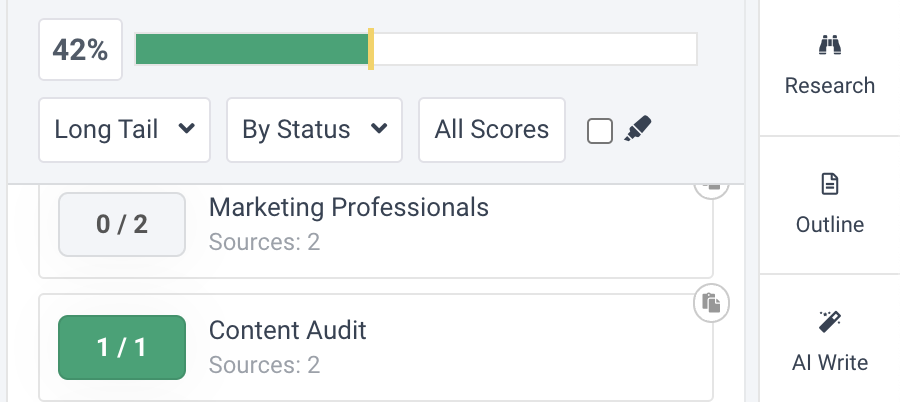Image resolution: width=900 pixels, height=402 pixels.
Task: Select the Content Audit topic
Action: pos(287,330)
